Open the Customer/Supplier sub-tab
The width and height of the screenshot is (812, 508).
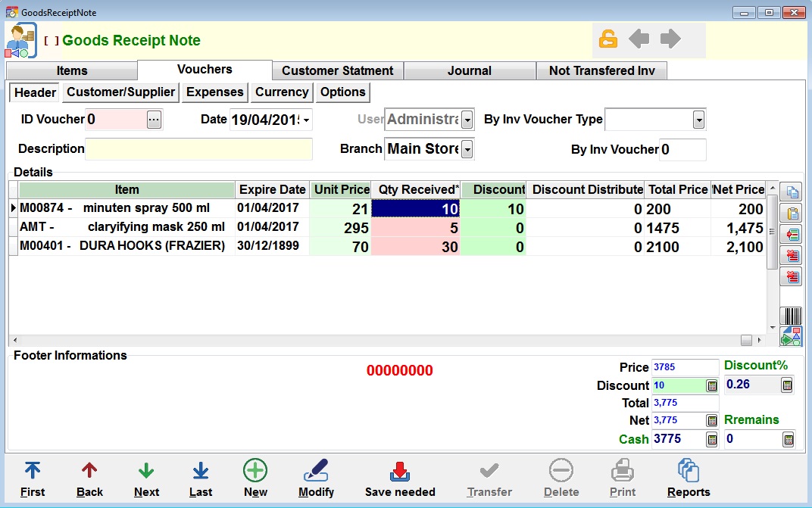pyautogui.click(x=121, y=92)
